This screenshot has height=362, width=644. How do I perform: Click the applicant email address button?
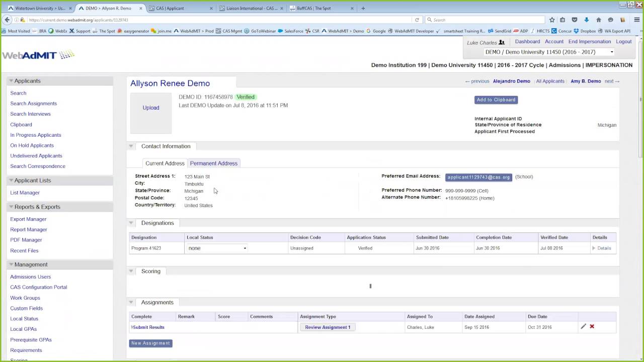478,177
